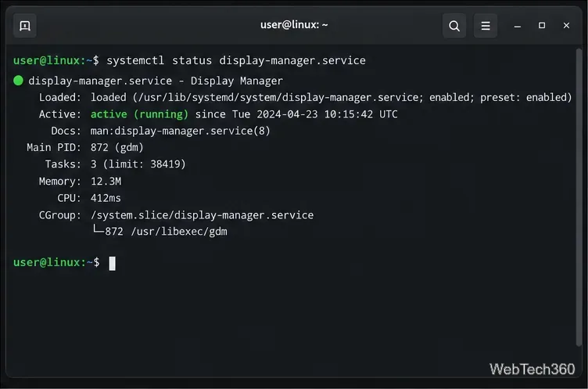Close the terminal window

click(566, 26)
